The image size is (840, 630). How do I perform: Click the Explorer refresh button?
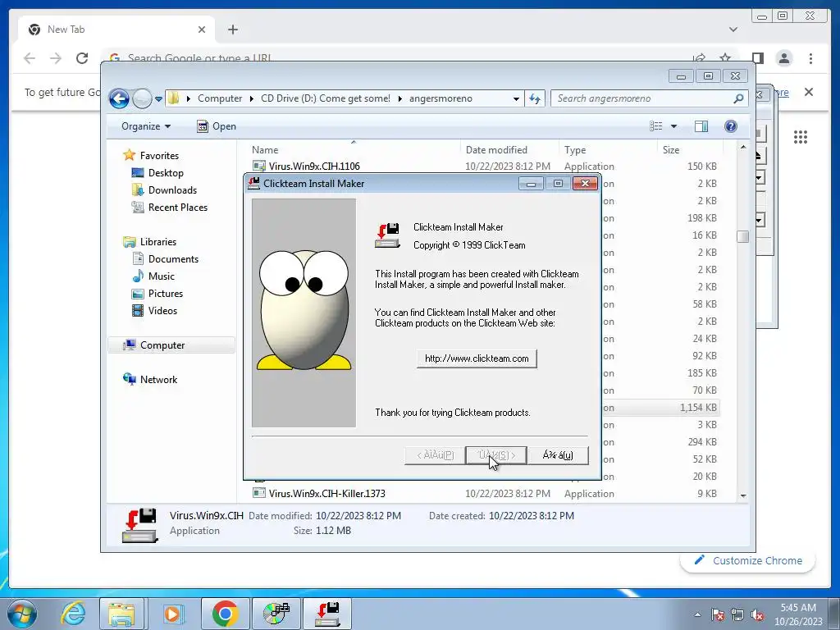coord(535,98)
